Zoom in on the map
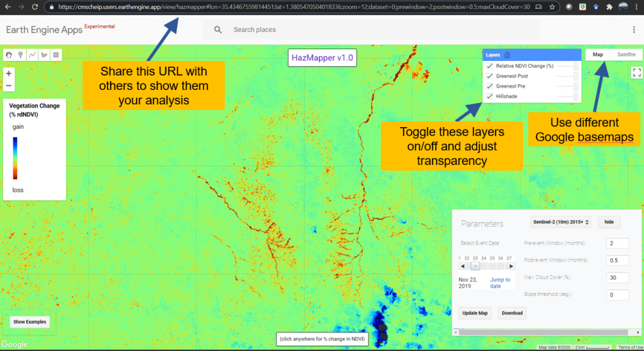This screenshot has height=351, width=644. tap(9, 73)
